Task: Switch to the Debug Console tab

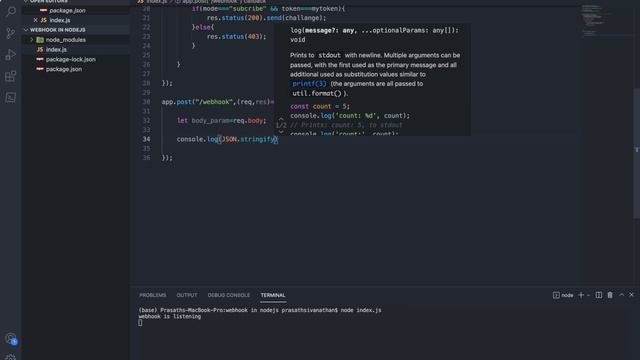Action: [x=229, y=295]
